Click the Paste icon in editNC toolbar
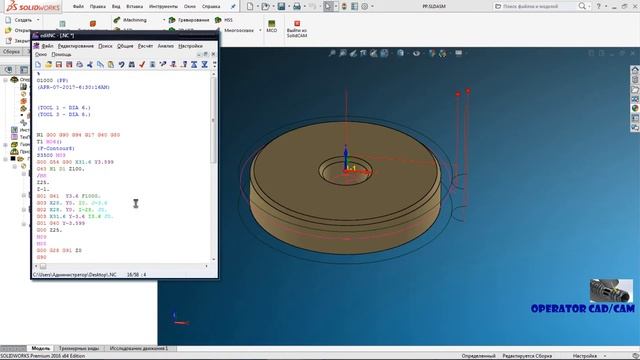The image size is (640, 360). click(x=111, y=64)
